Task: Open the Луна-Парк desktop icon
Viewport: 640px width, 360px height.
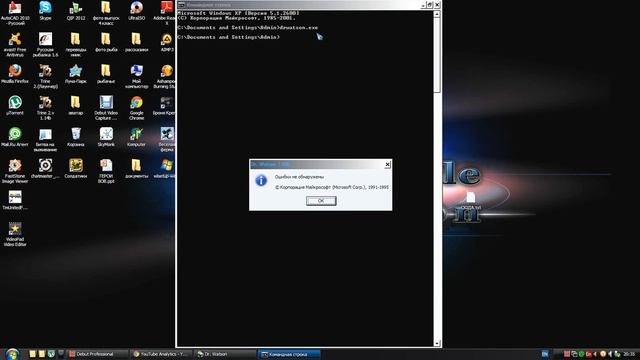Action: pos(76,73)
